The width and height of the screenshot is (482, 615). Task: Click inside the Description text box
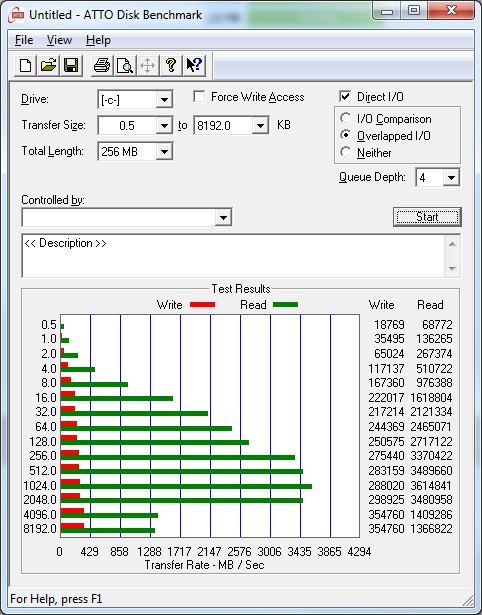tap(233, 256)
